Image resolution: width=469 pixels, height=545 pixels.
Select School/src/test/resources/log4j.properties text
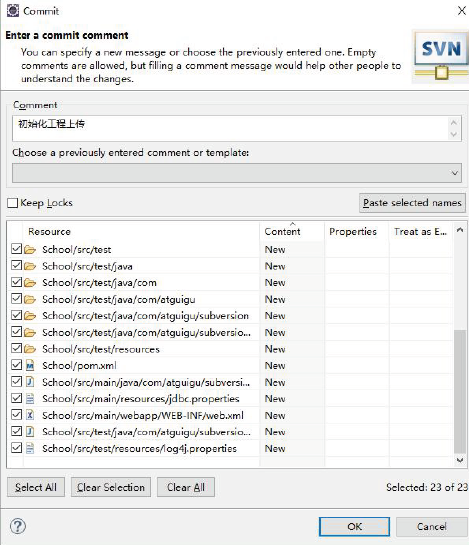click(139, 448)
